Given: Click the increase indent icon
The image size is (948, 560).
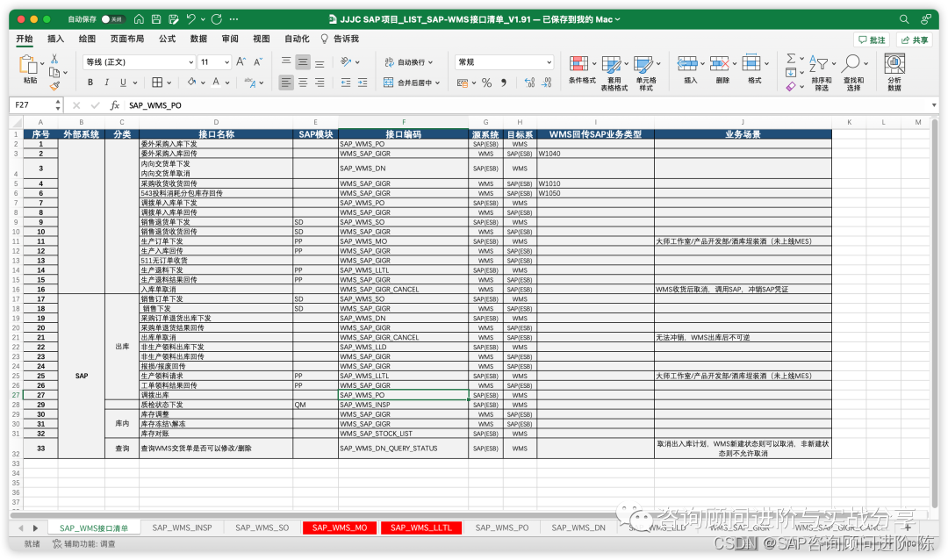Looking at the screenshot, I should (363, 83).
